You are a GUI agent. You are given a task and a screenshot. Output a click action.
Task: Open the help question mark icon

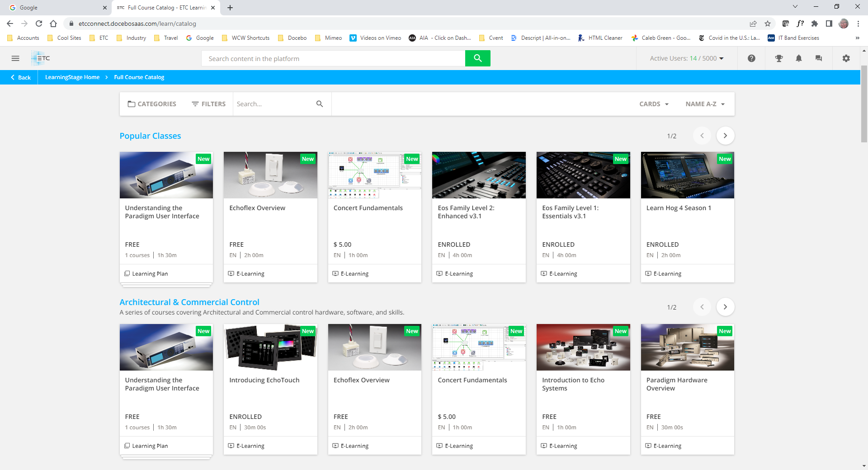click(751, 58)
